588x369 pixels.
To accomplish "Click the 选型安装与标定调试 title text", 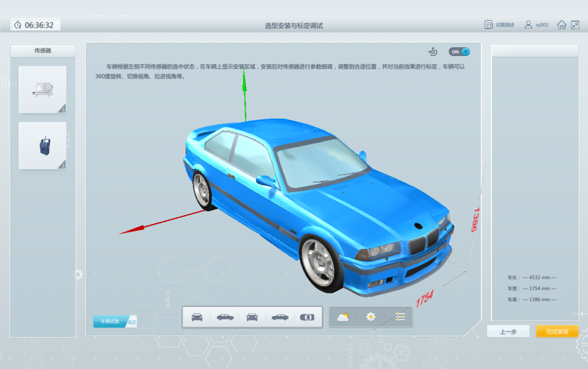I will (293, 26).
